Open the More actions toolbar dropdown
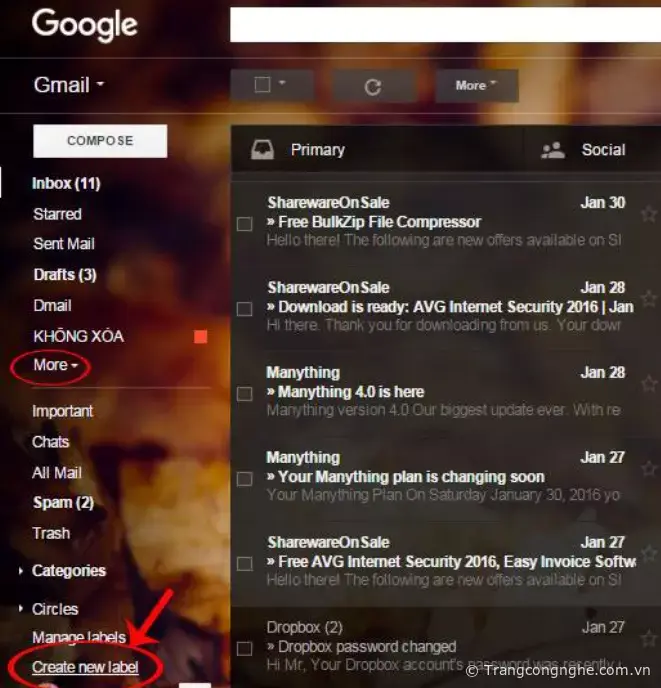Image resolution: width=661 pixels, height=688 pixels. (x=476, y=86)
